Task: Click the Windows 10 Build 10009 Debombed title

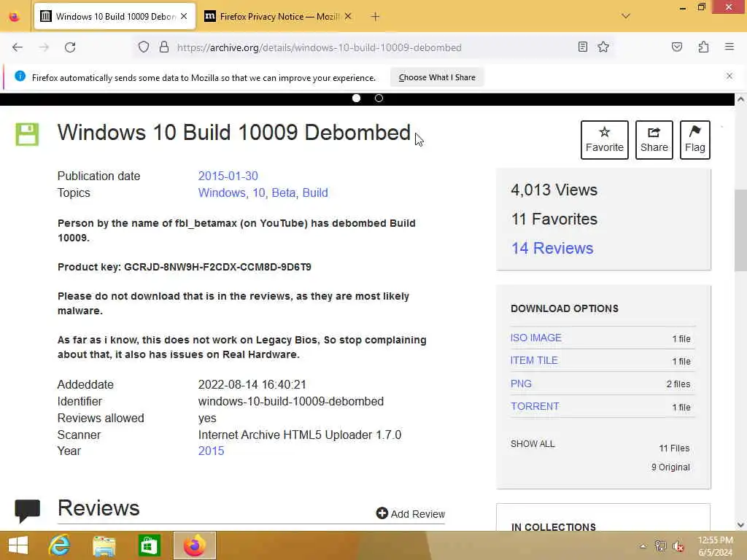Action: [x=234, y=133]
